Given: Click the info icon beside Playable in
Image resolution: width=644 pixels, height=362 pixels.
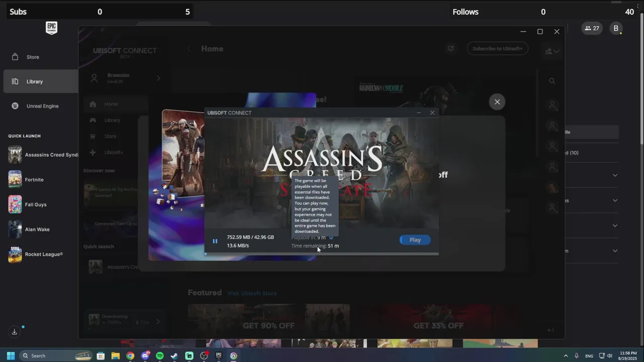Looking at the screenshot, I should tap(331, 237).
